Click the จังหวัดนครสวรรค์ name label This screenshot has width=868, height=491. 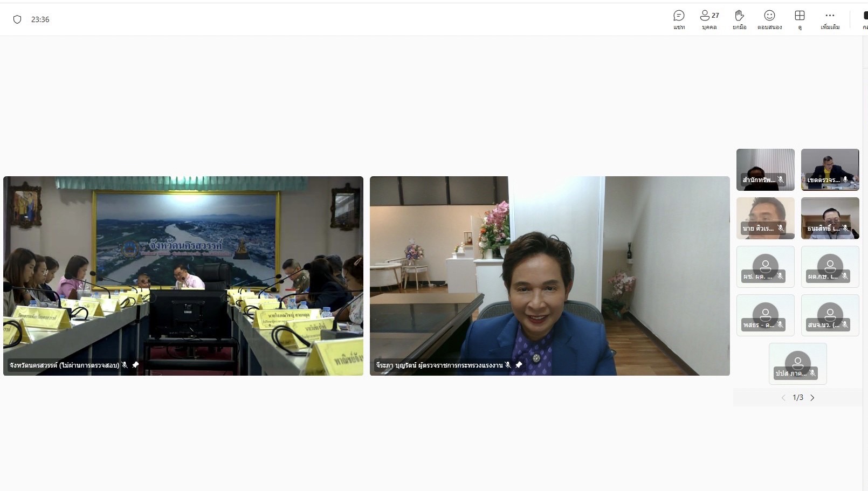coord(64,365)
